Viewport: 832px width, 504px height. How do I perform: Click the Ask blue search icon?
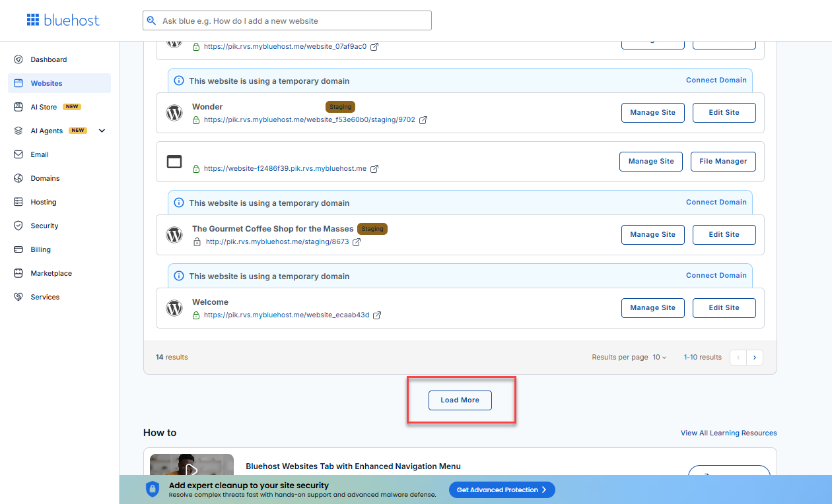[152, 21]
